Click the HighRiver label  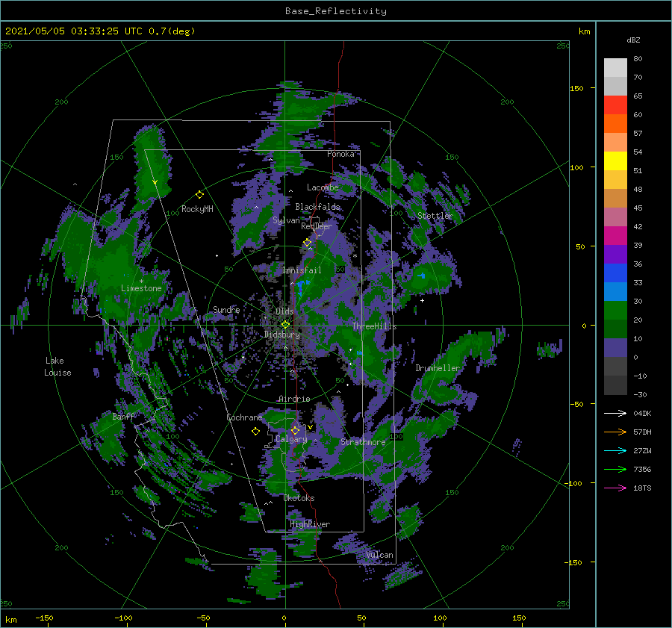(310, 524)
